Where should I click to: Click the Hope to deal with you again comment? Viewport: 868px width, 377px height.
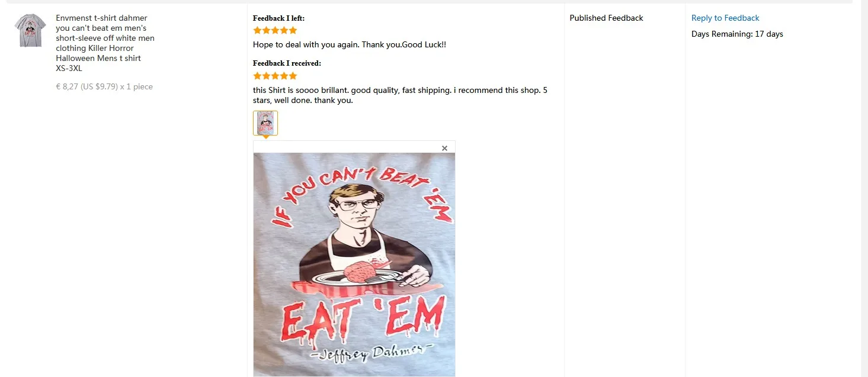point(350,44)
